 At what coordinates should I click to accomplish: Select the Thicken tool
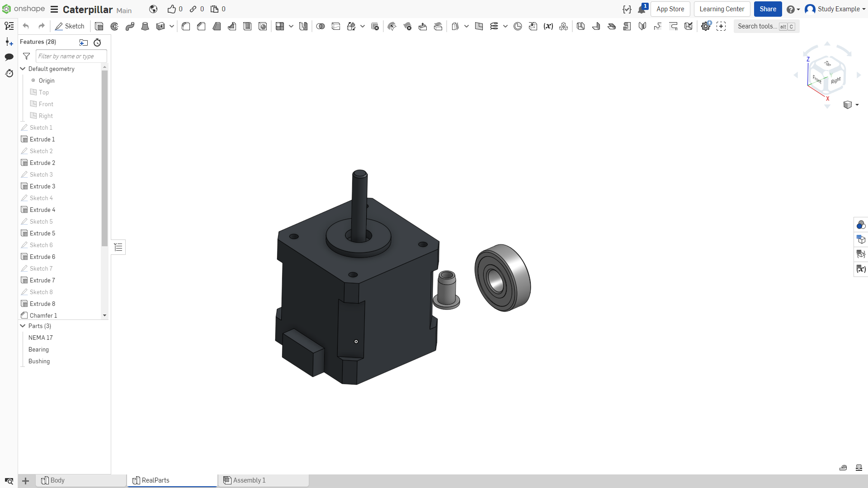160,26
